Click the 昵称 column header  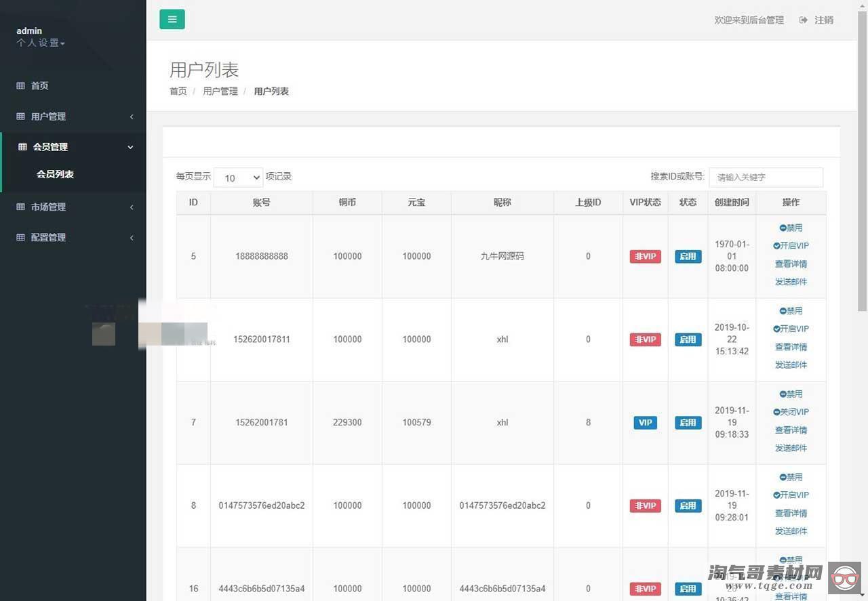502,203
